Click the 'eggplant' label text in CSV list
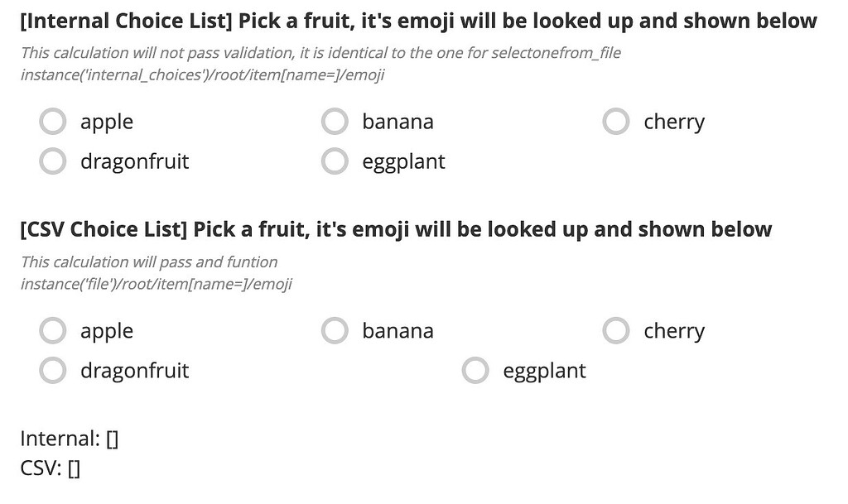This screenshot has height=504, width=848. (x=544, y=371)
